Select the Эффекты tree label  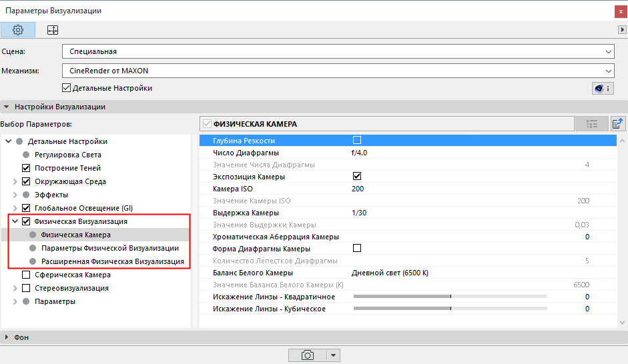point(51,195)
